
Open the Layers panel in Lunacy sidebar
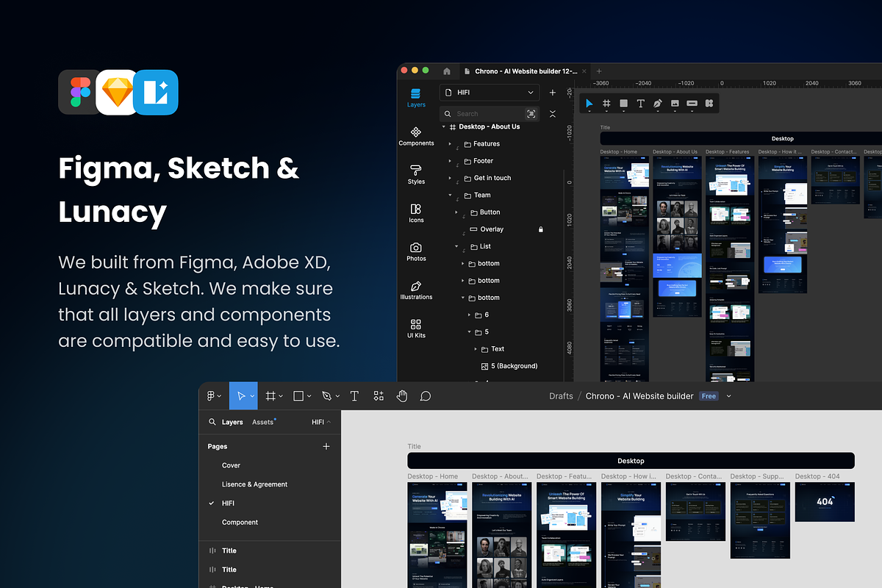click(x=416, y=98)
